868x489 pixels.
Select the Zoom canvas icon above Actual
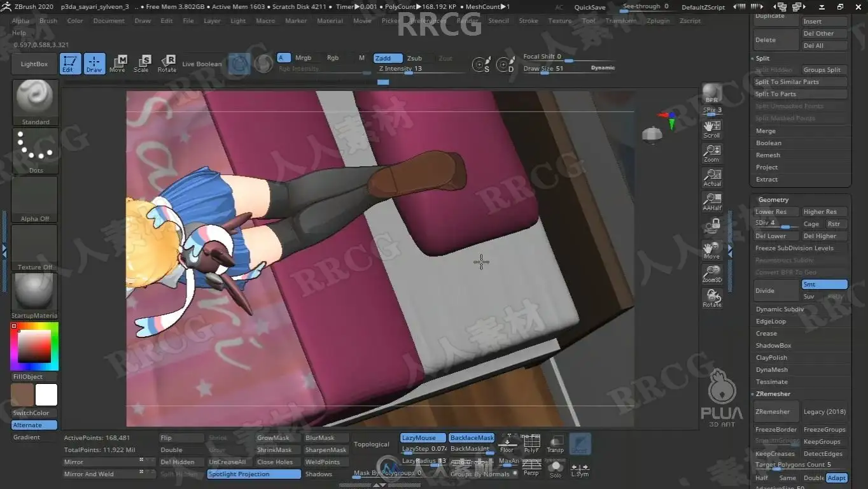pos(712,153)
